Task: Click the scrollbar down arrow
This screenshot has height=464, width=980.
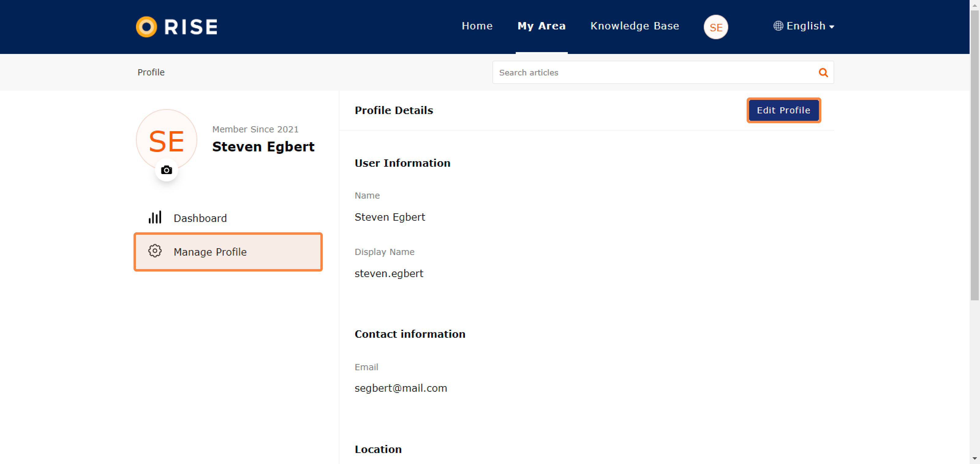Action: [x=975, y=459]
